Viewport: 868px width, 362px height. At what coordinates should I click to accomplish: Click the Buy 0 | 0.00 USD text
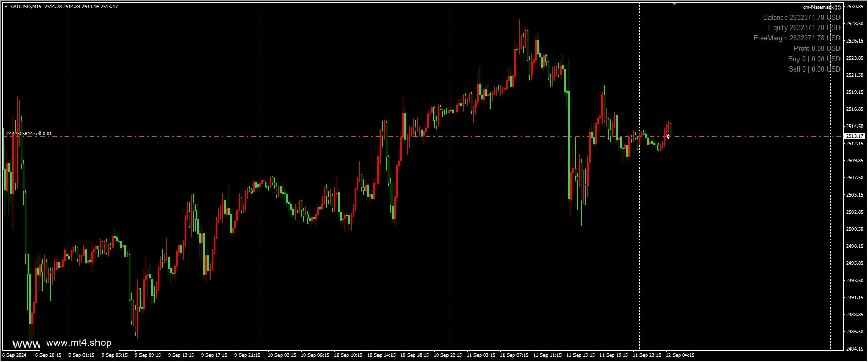[814, 59]
